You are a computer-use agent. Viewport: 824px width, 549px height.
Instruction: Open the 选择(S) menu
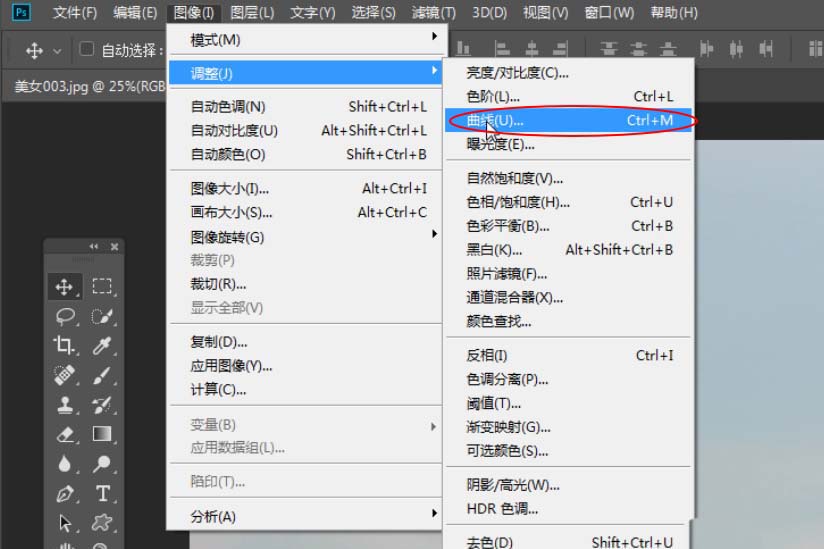373,12
